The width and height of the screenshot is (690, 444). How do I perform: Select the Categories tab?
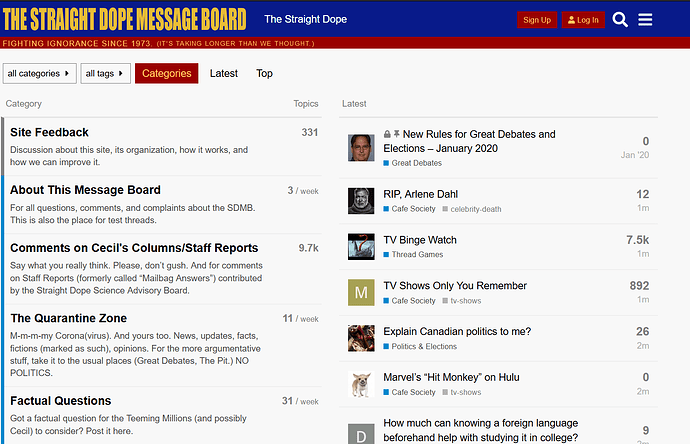pyautogui.click(x=166, y=73)
